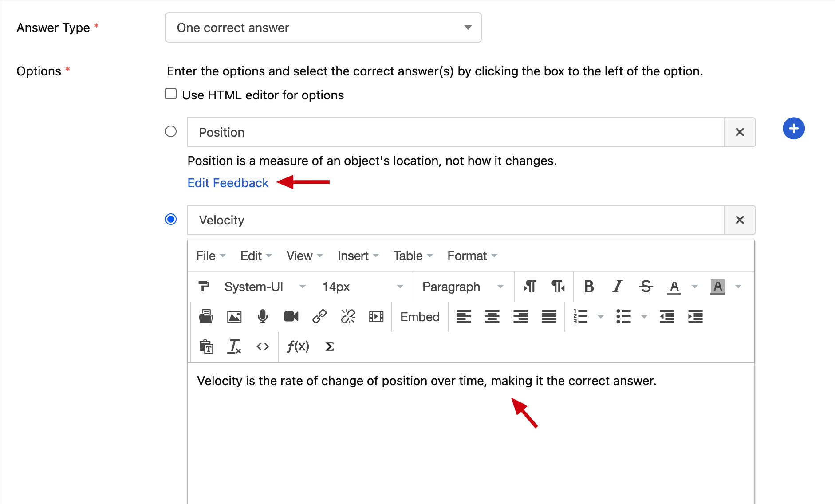This screenshot has width=835, height=504.
Task: Open View menu
Action: [304, 256]
